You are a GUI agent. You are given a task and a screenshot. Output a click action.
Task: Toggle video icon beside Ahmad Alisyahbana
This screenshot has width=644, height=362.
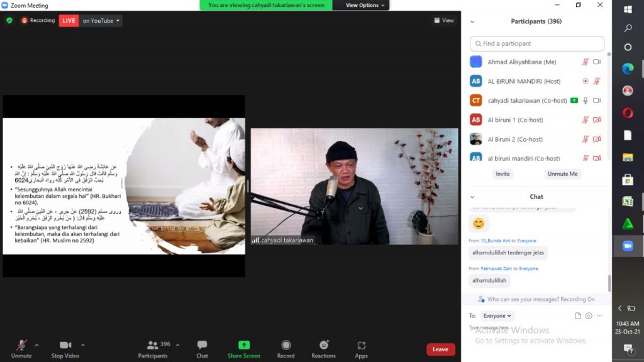(x=597, y=62)
